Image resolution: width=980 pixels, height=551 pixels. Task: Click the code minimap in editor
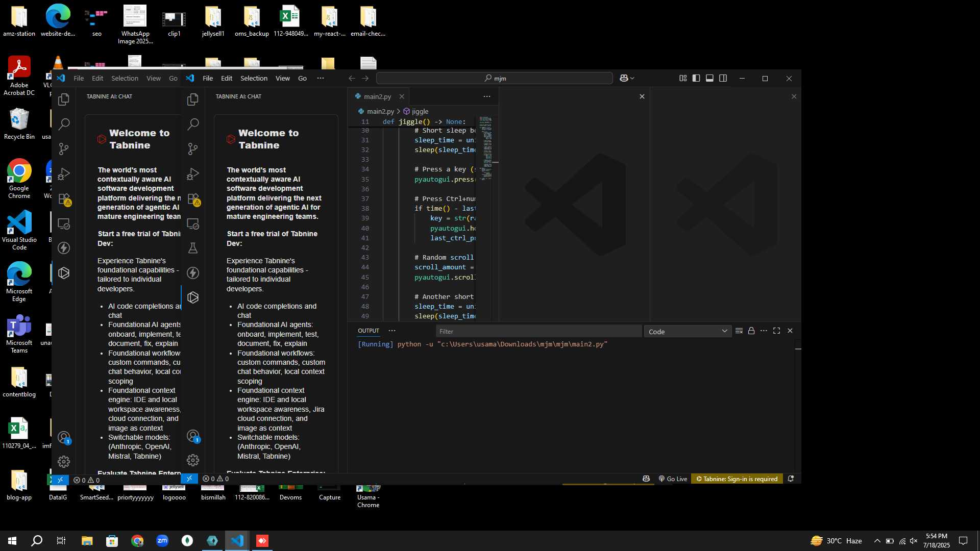tap(486, 148)
